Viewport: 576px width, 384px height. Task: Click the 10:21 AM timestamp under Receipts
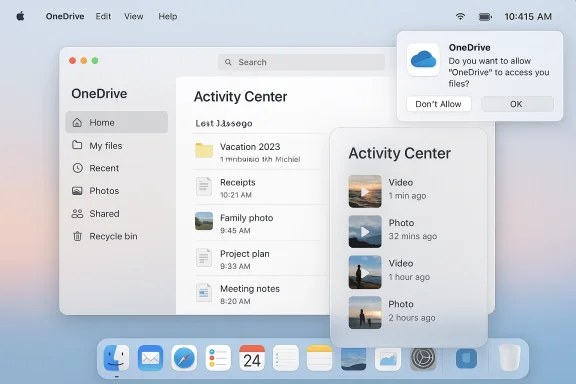pyautogui.click(x=236, y=195)
